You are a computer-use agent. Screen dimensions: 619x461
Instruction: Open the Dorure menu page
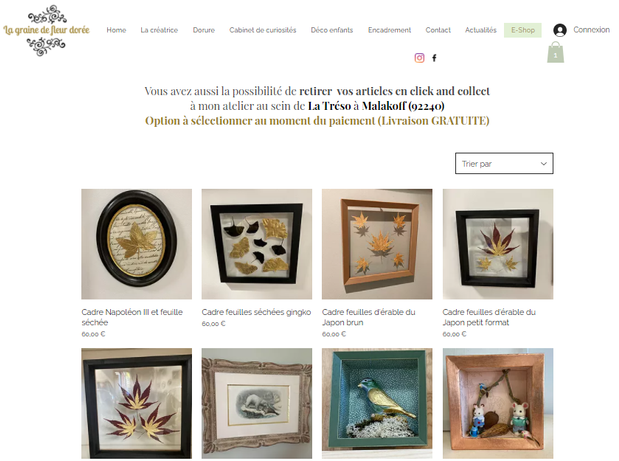point(204,30)
